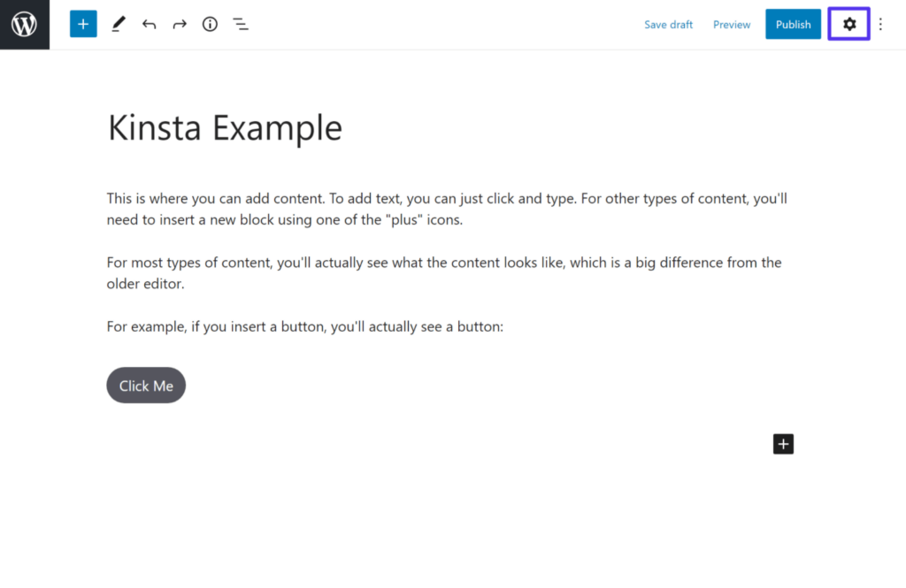Undo the last change
906x588 pixels.
coord(149,25)
